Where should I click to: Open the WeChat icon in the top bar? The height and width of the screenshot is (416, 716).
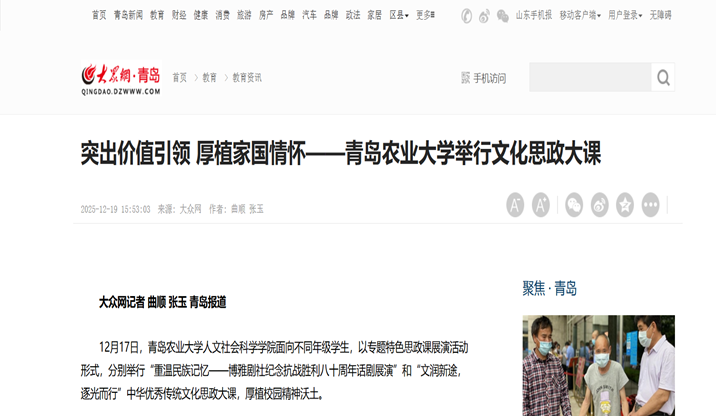[x=503, y=16]
